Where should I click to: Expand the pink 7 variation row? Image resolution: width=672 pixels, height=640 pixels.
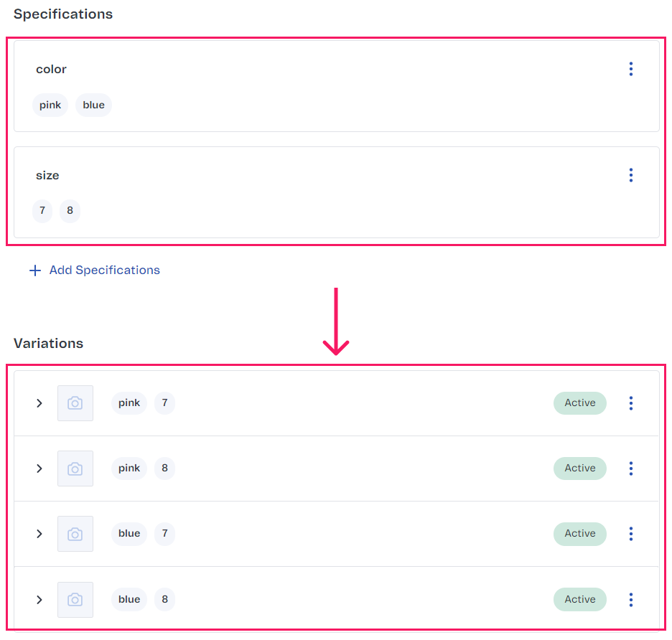pyautogui.click(x=39, y=403)
